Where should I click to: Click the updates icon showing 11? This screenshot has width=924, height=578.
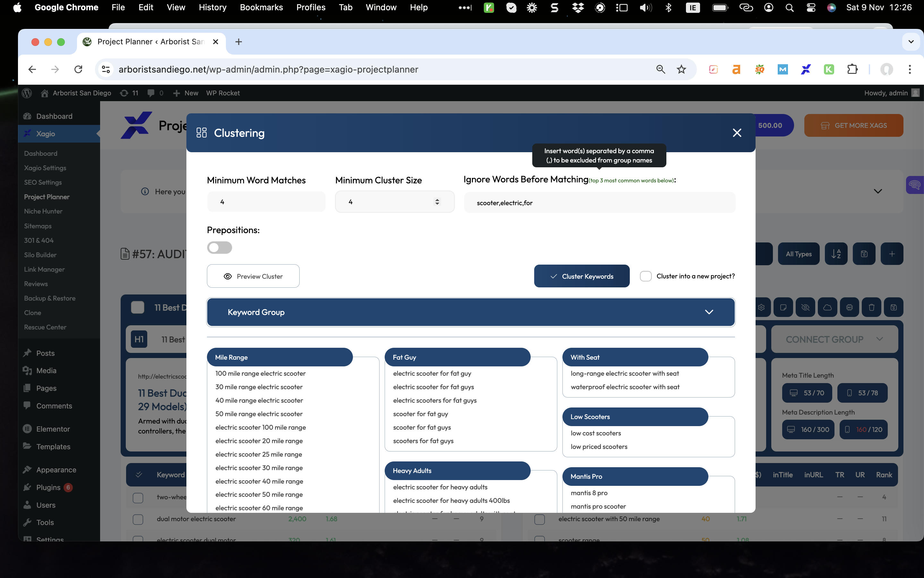click(x=129, y=93)
